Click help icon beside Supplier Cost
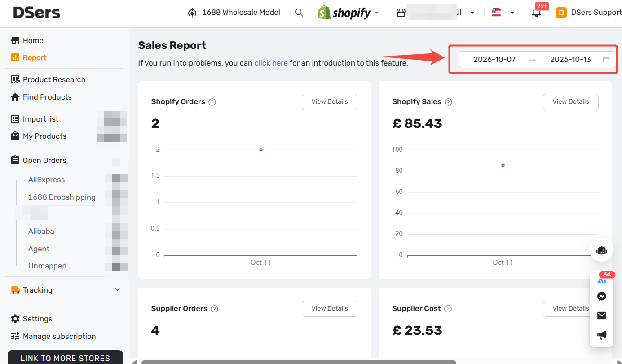This screenshot has height=364, width=622. (x=448, y=309)
